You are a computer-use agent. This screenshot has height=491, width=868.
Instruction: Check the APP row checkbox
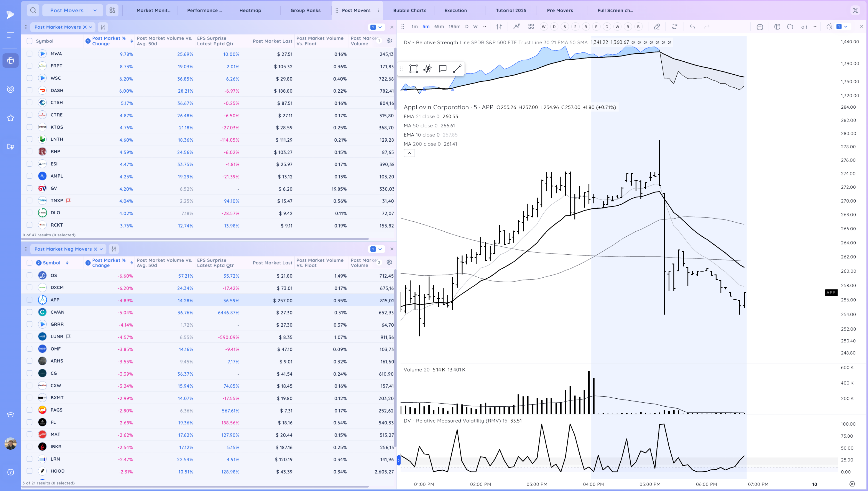point(30,300)
